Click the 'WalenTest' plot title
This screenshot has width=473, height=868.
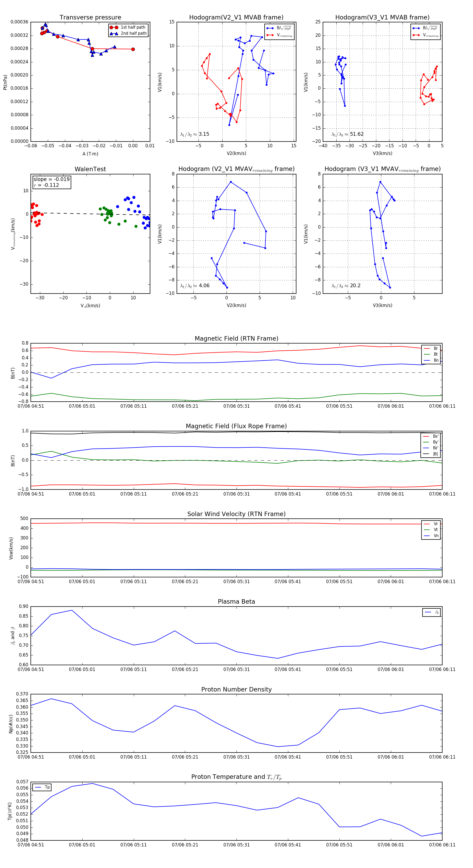[x=90, y=169]
